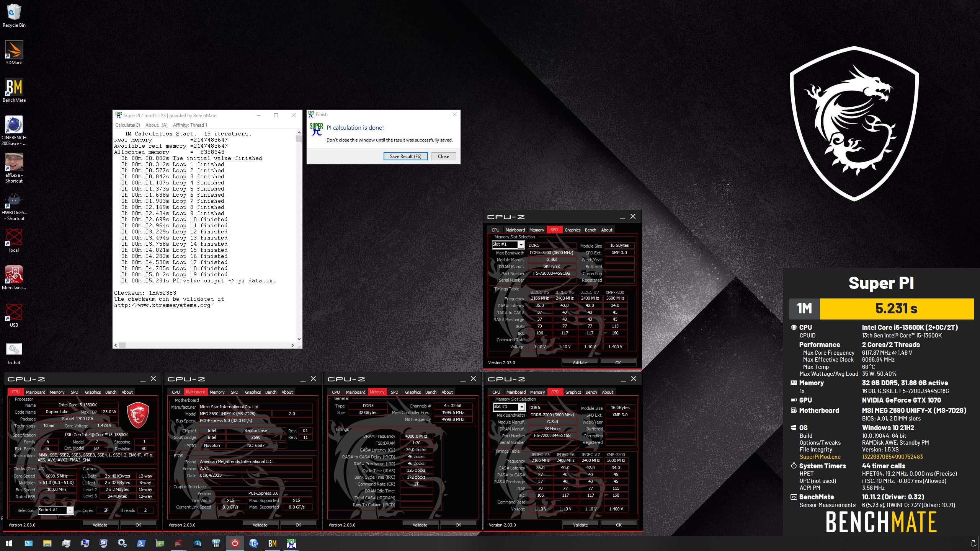Click the Super PI horizontal scrollbar right arrow

(293, 345)
